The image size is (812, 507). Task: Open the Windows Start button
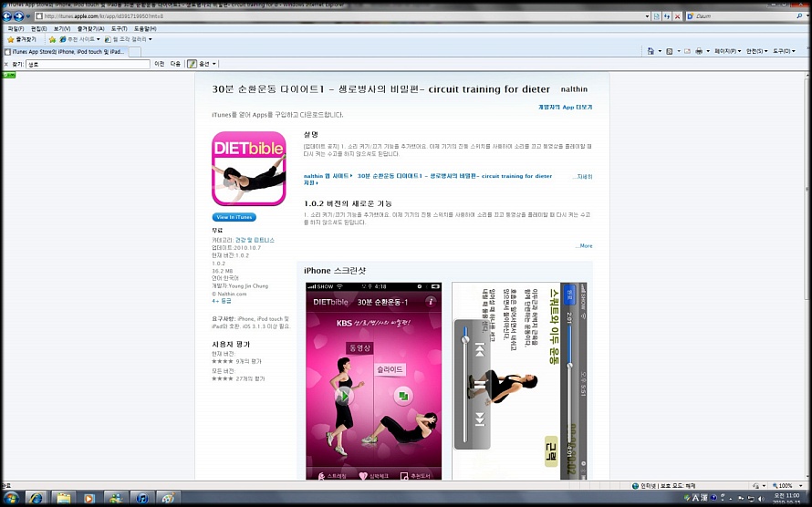click(x=10, y=498)
